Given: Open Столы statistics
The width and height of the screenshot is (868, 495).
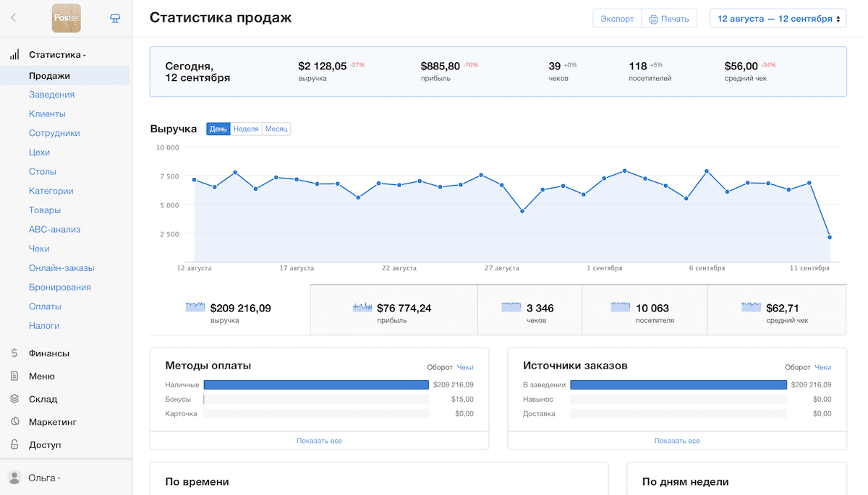Looking at the screenshot, I should [x=43, y=171].
